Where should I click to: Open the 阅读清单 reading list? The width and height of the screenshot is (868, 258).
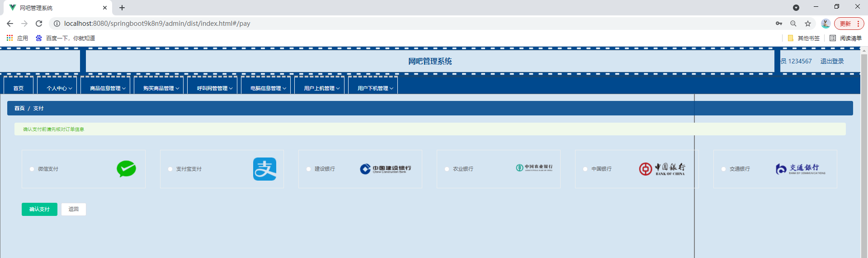point(845,38)
